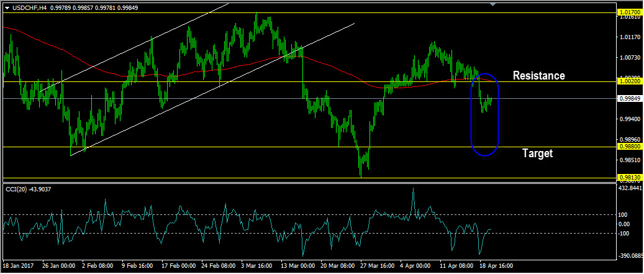Click the 27 Mar 16:00 time label
644x274 pixels.
pos(378,266)
